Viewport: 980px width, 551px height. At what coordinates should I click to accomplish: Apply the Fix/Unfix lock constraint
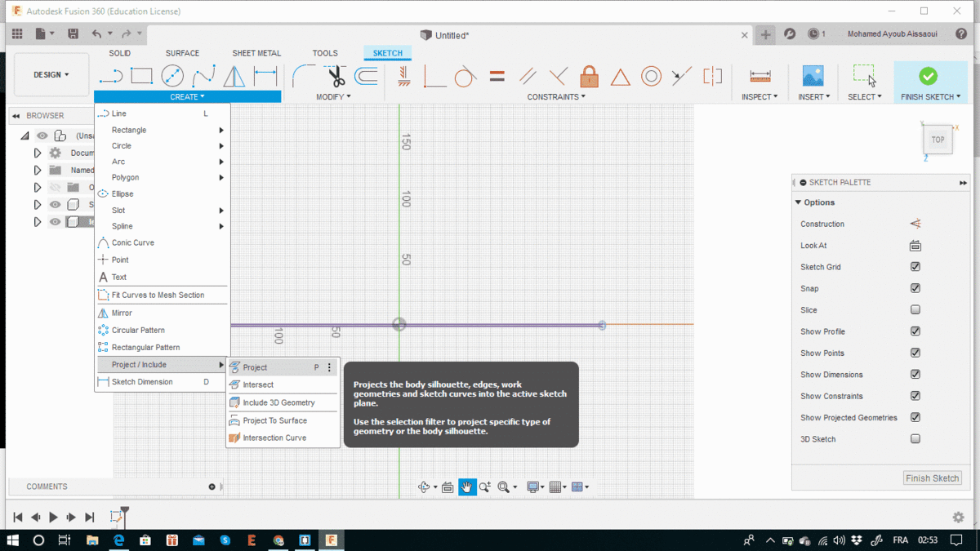589,77
